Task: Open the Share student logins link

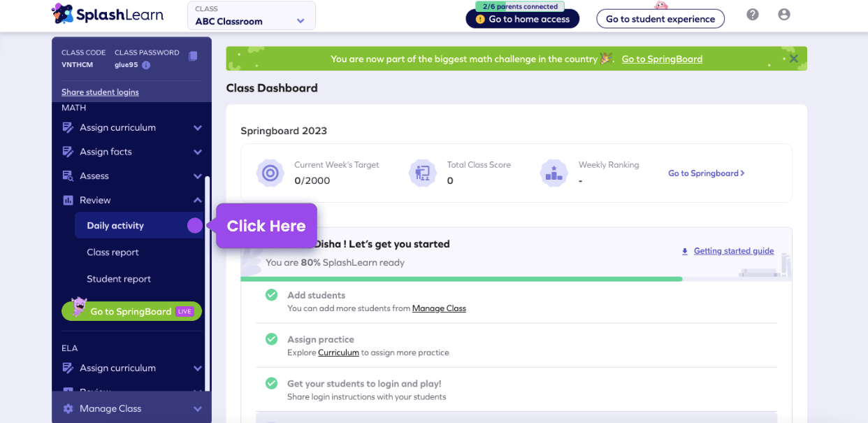Action: click(x=99, y=92)
